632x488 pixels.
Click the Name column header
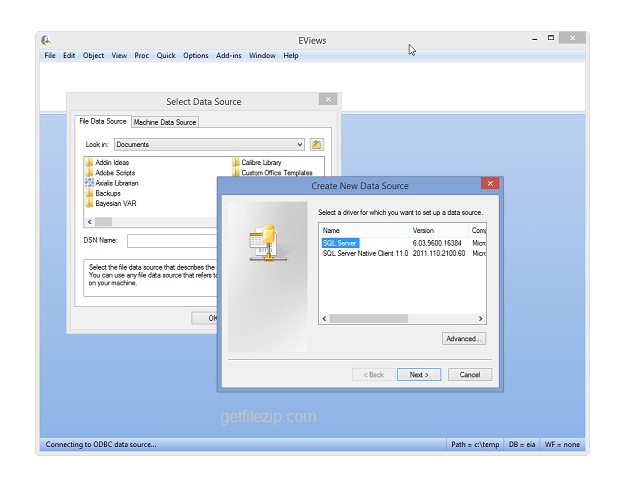(364, 231)
